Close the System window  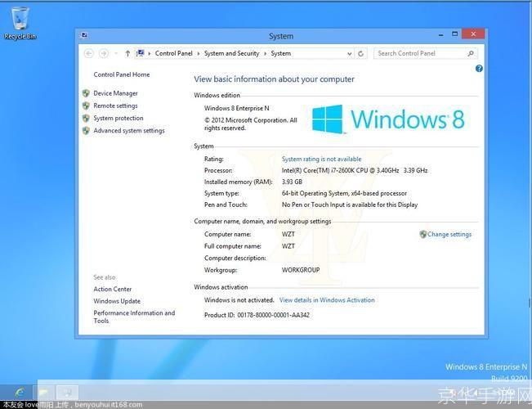coord(473,34)
